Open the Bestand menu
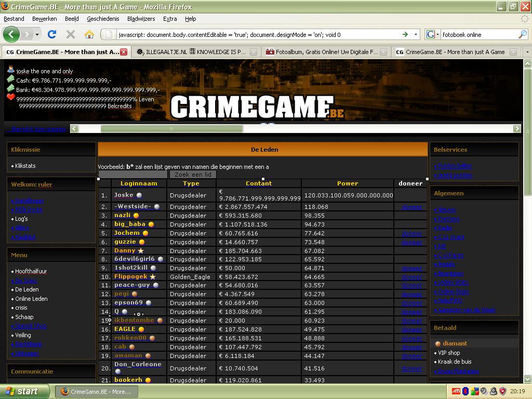 tap(14, 19)
